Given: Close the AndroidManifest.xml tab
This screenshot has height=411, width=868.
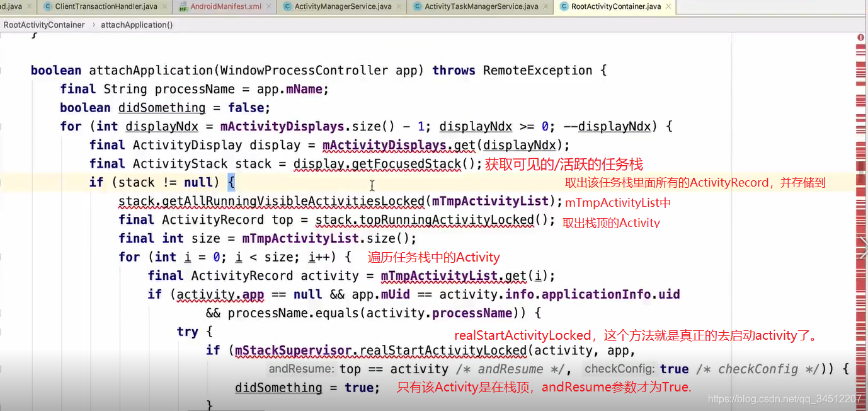Looking at the screenshot, I should tap(269, 6).
